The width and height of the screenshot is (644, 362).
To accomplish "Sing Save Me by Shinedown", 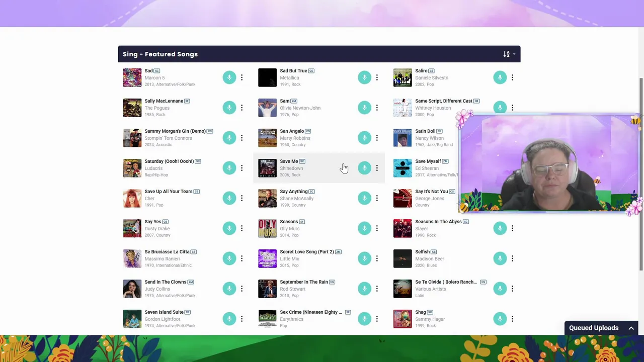I will pos(364,168).
